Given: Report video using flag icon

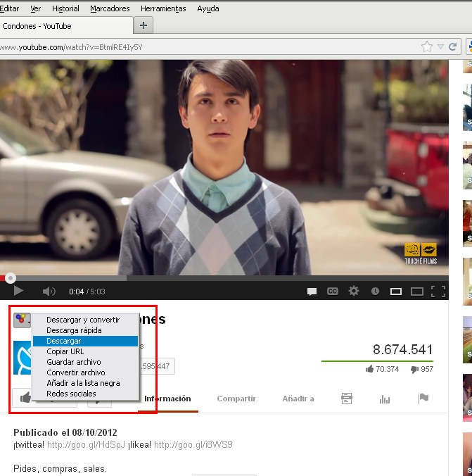Looking at the screenshot, I should click(423, 398).
